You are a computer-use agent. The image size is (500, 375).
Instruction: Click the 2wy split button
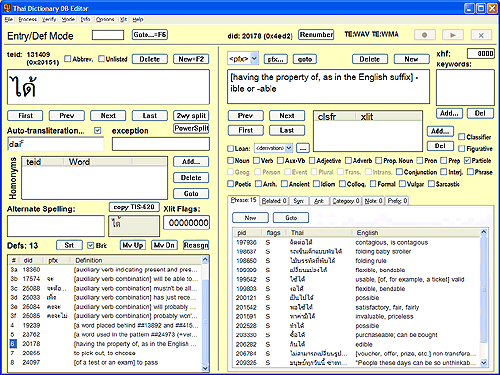click(191, 116)
